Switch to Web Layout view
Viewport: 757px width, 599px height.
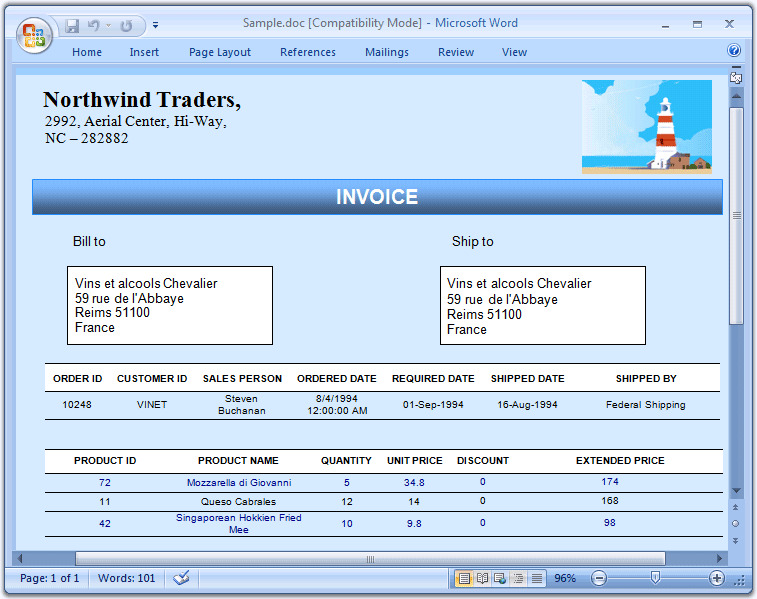500,578
